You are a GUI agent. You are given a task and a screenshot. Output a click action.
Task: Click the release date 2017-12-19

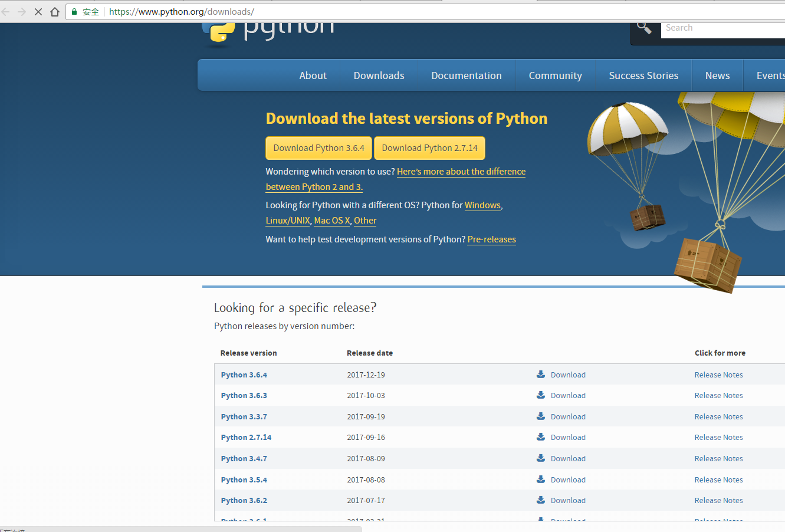(366, 375)
